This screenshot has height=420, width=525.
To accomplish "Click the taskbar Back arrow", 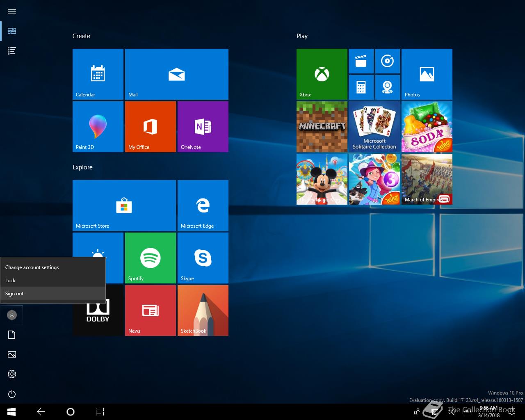I will [x=41, y=412].
